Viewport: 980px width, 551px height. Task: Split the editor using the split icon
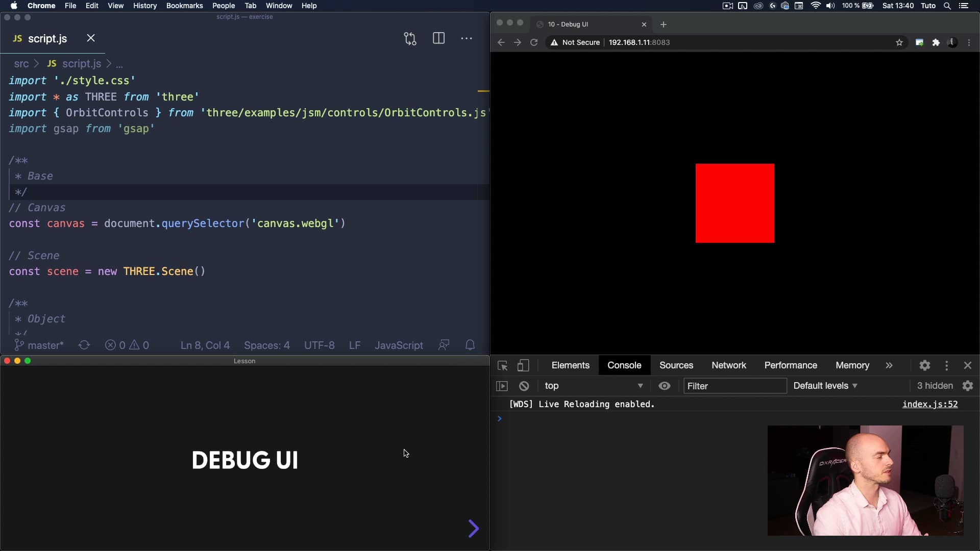point(439,38)
